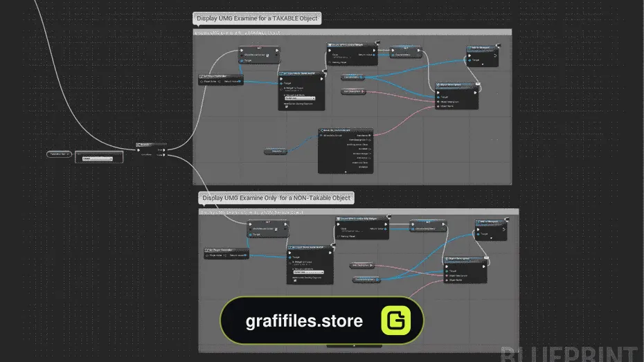Click Owning Player pin on Create Widget node, TAKABLE group

pyautogui.click(x=330, y=62)
